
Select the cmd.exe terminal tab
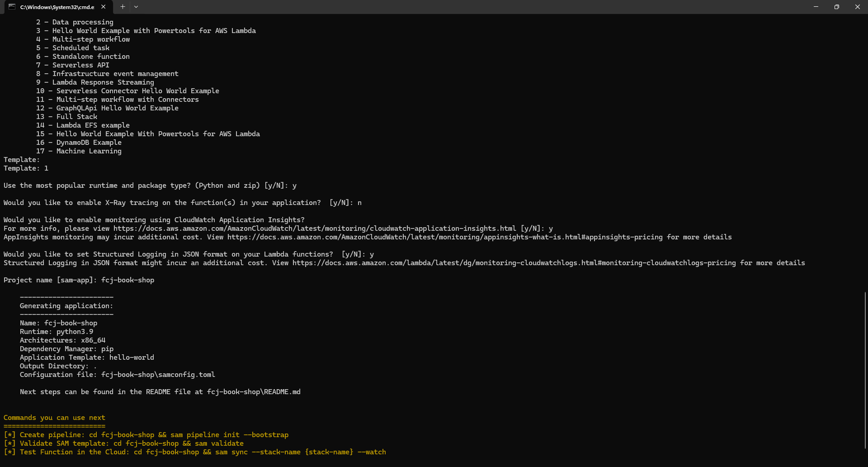coord(57,7)
